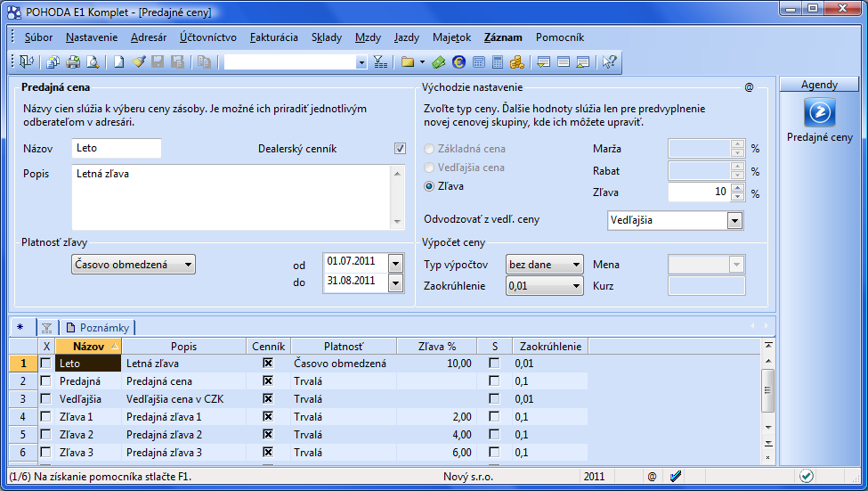Click the printer icon in toolbar

tap(72, 62)
